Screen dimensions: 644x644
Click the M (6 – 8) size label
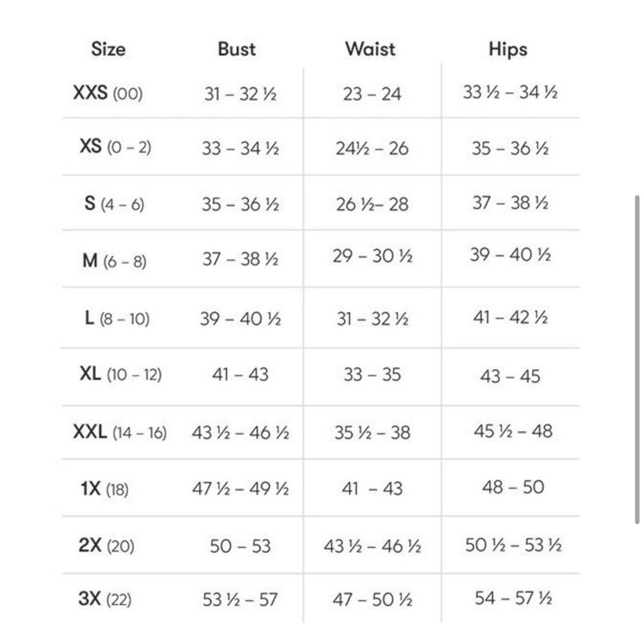coord(114,260)
